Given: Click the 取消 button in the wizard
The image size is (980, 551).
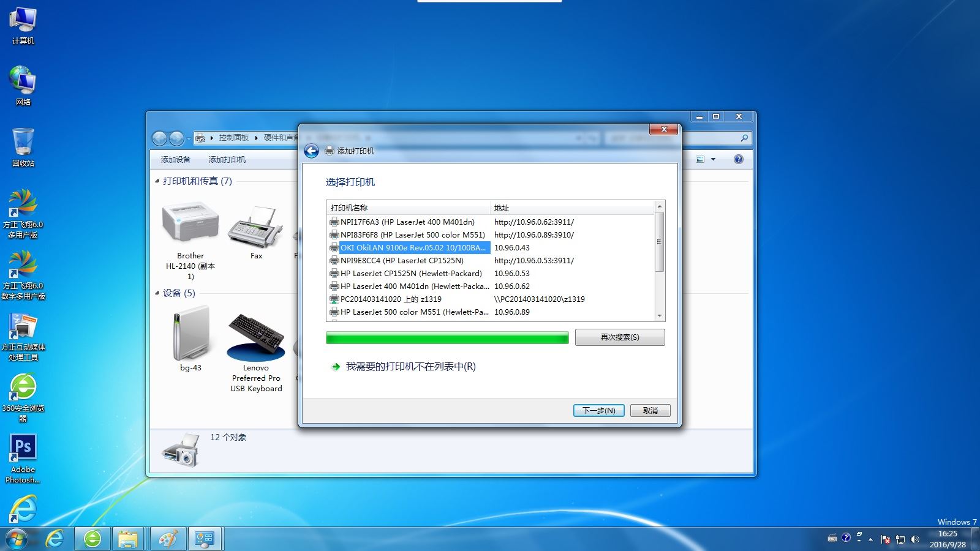Looking at the screenshot, I should [x=650, y=411].
